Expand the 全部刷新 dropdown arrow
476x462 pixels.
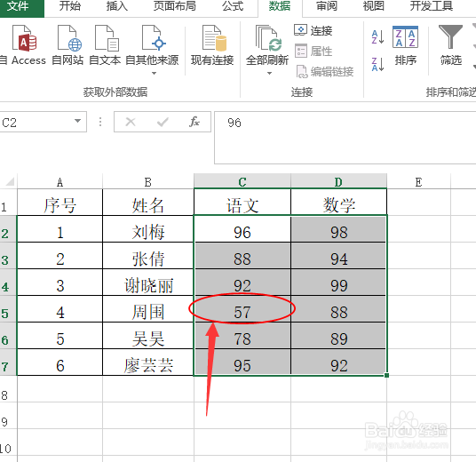[x=269, y=73]
